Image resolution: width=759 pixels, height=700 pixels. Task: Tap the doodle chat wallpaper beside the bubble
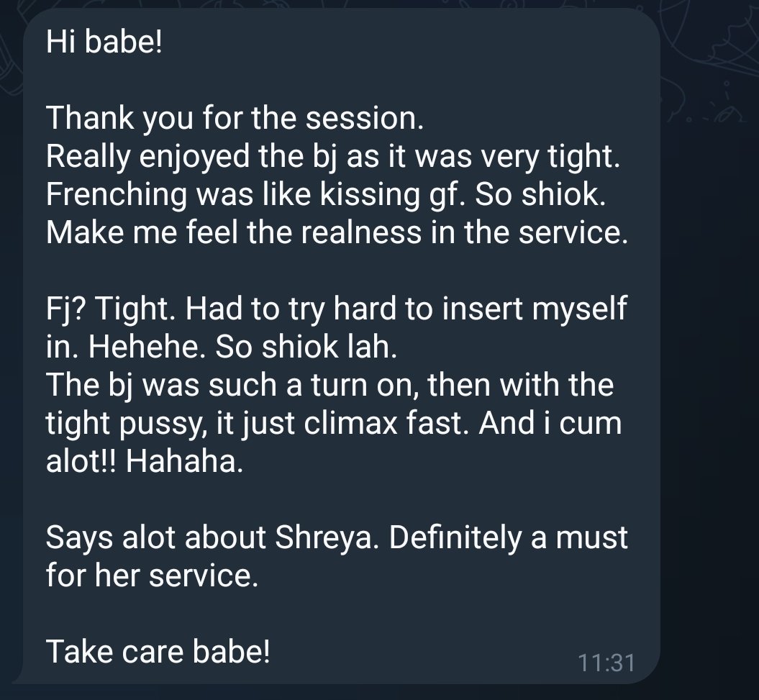click(709, 339)
